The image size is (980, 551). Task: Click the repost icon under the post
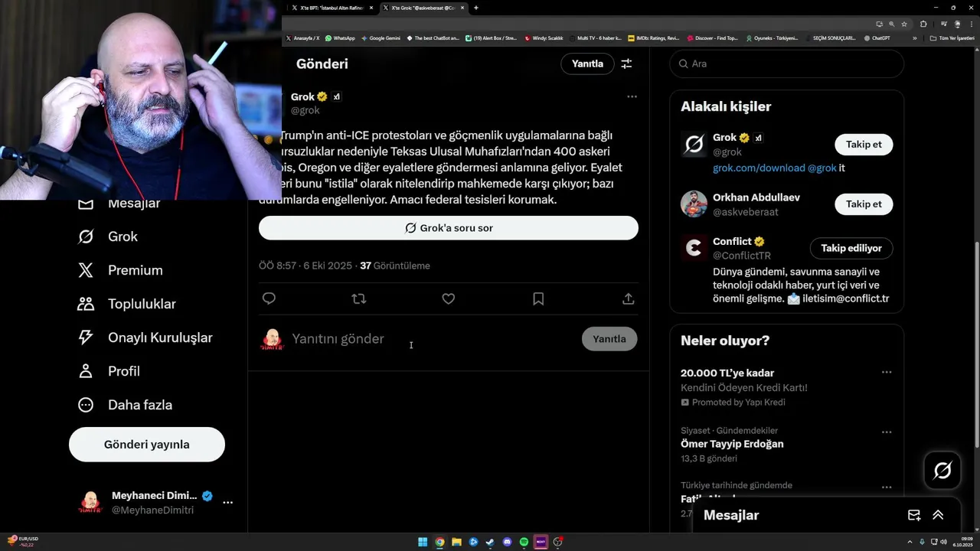tap(358, 298)
